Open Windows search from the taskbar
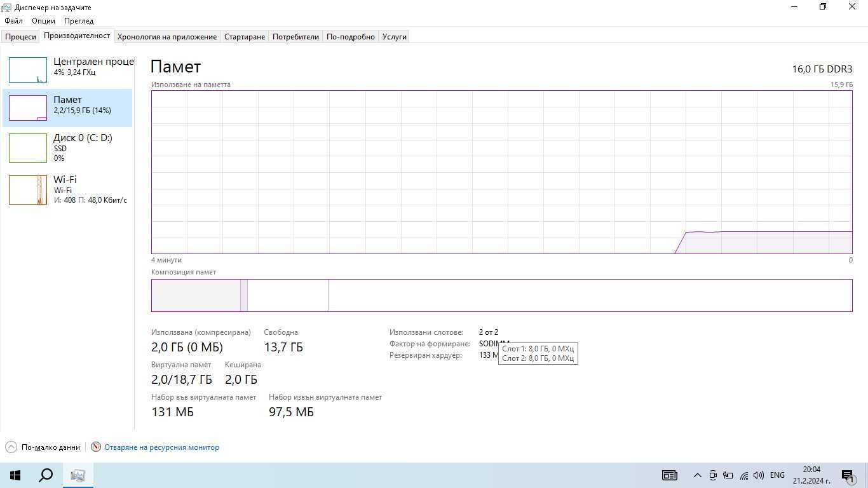 [x=46, y=475]
